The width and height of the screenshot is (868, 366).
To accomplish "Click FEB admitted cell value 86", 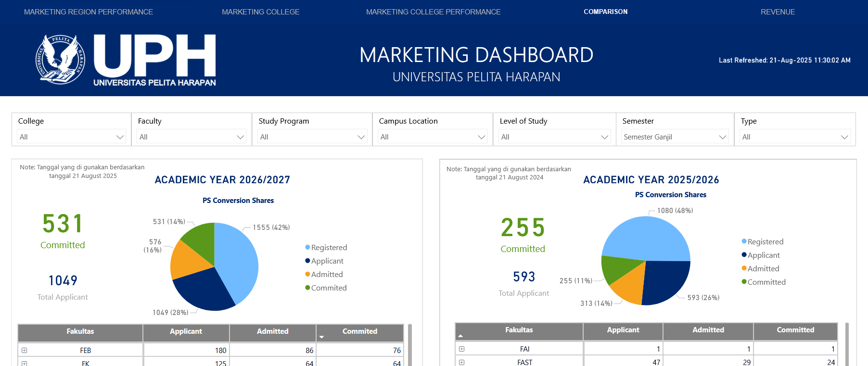I will click(273, 350).
